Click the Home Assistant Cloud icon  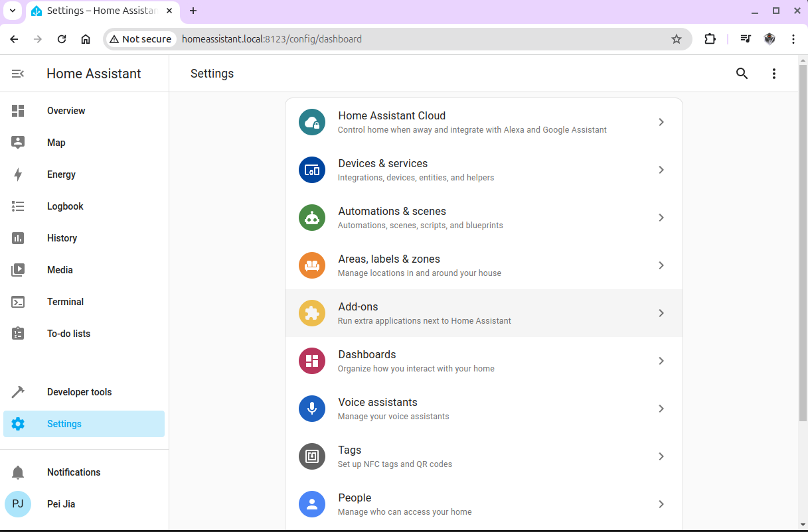click(312, 122)
